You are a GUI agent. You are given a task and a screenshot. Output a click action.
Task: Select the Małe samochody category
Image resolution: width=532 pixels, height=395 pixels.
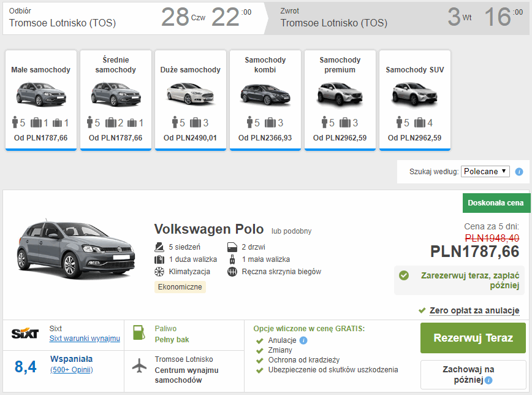point(41,100)
